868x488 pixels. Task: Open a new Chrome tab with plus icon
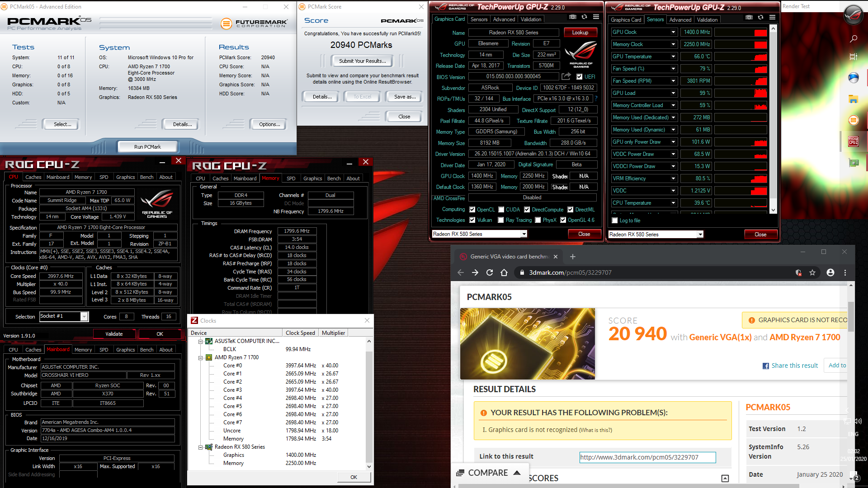point(573,257)
